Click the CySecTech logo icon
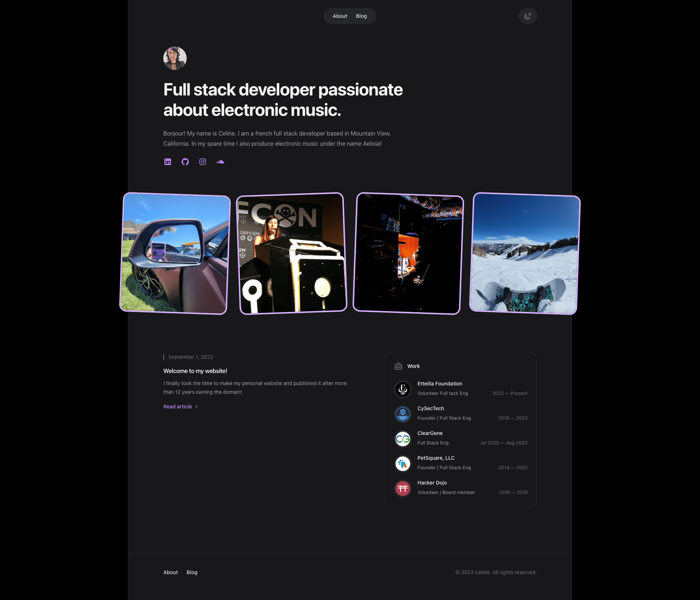This screenshot has width=700, height=600. 402,414
